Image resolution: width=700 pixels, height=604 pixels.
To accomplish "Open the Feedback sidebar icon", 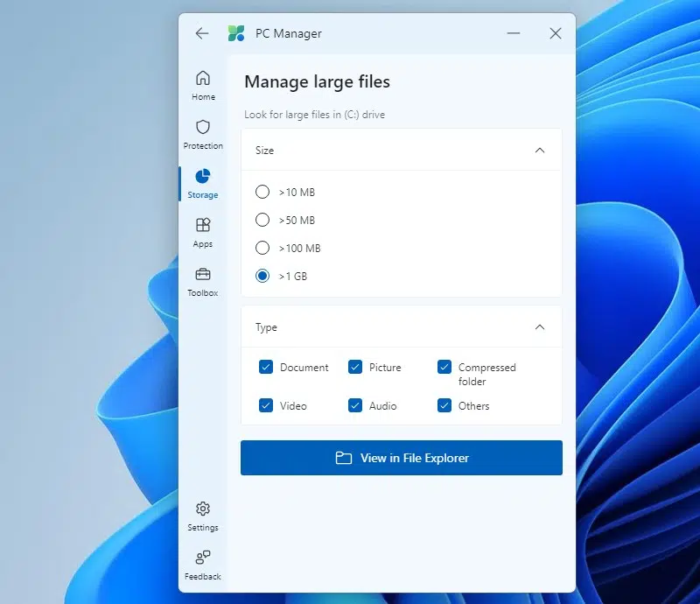I will (x=203, y=565).
